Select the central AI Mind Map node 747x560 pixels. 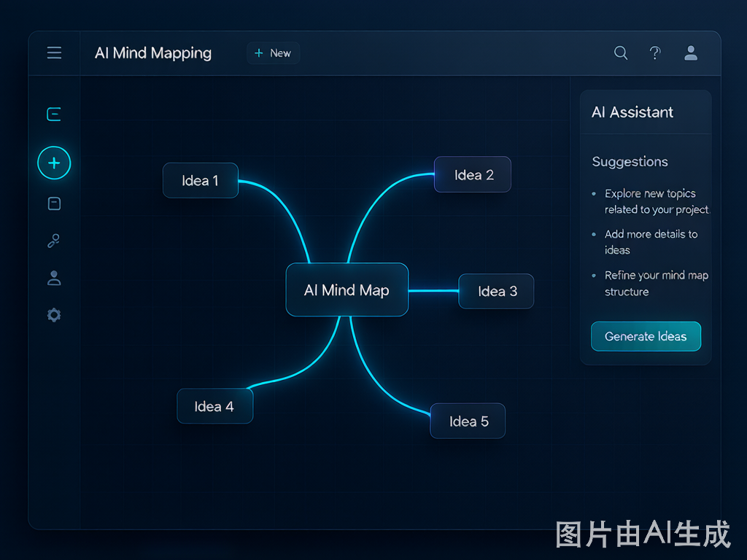coord(347,289)
